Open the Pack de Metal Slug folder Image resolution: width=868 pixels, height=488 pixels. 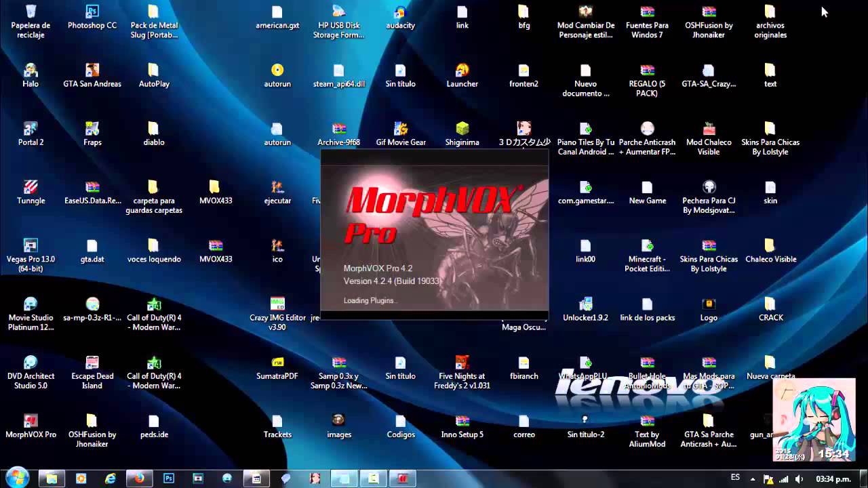tap(154, 22)
